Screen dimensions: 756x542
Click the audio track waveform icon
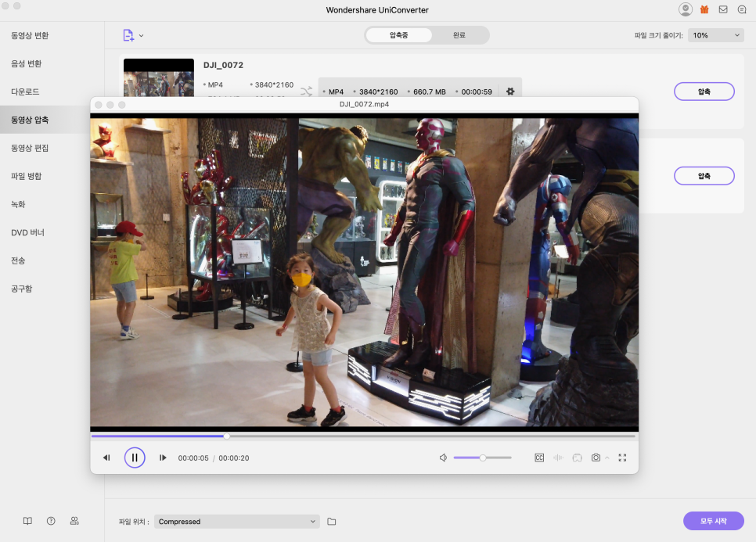558,458
